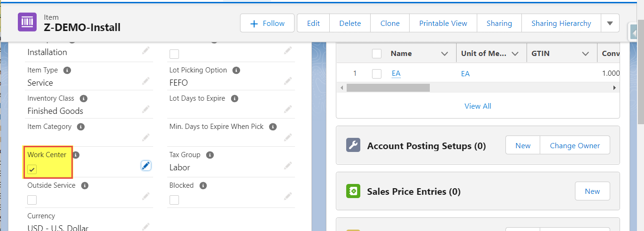Open the View All link
The image size is (644, 231).
478,106
